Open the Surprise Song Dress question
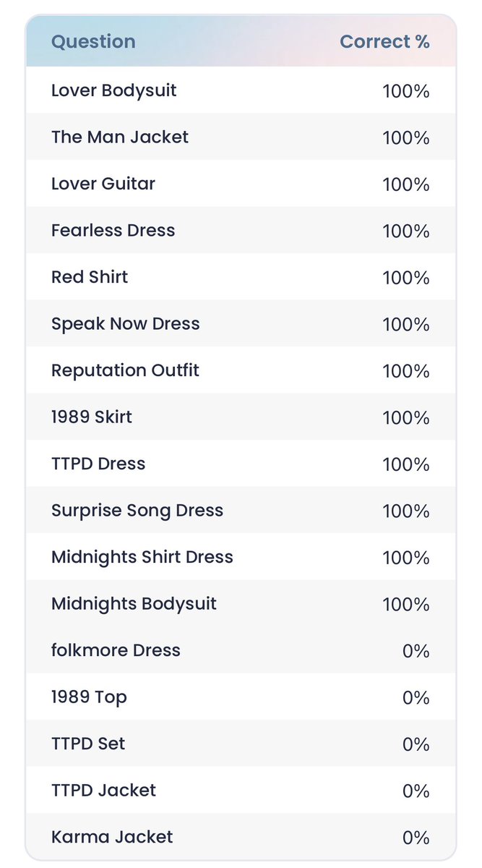 [241, 510]
